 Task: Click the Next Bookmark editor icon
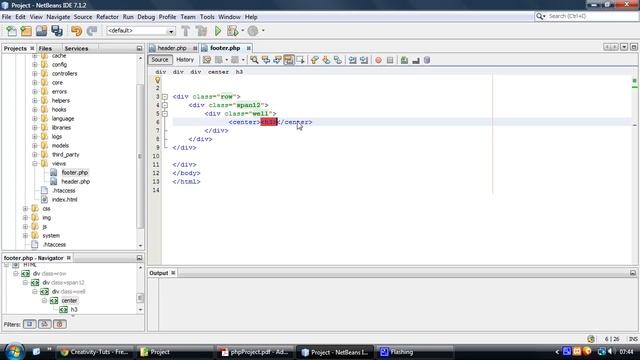326,60
